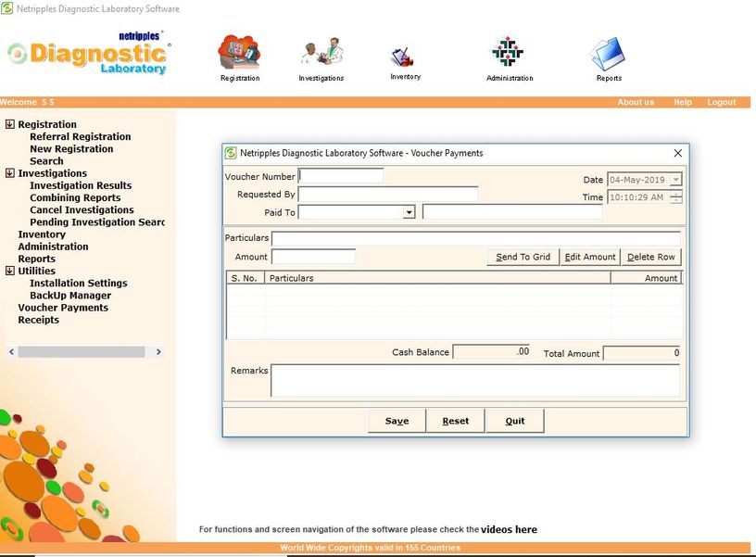Click the Reset button
The width and height of the screenshot is (756, 557).
(456, 421)
